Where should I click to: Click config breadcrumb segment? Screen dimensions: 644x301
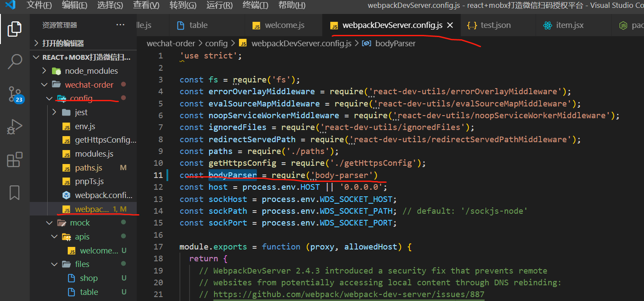[x=216, y=43]
